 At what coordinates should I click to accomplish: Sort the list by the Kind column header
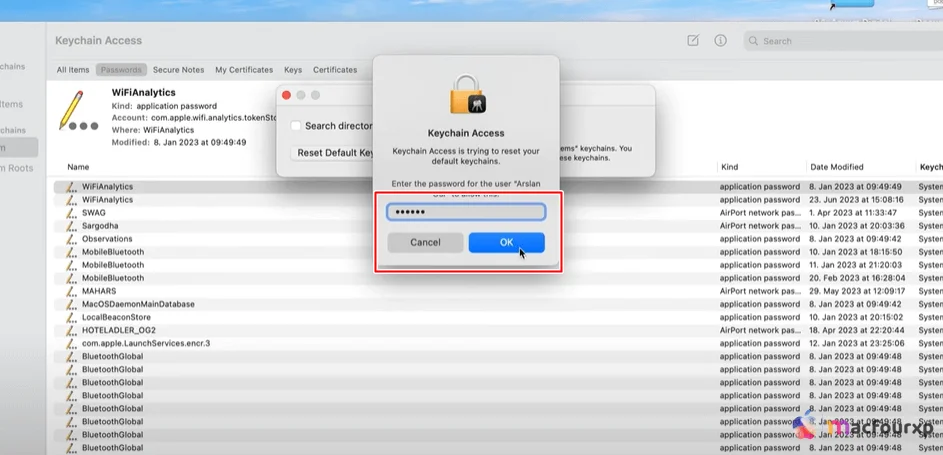click(x=730, y=167)
